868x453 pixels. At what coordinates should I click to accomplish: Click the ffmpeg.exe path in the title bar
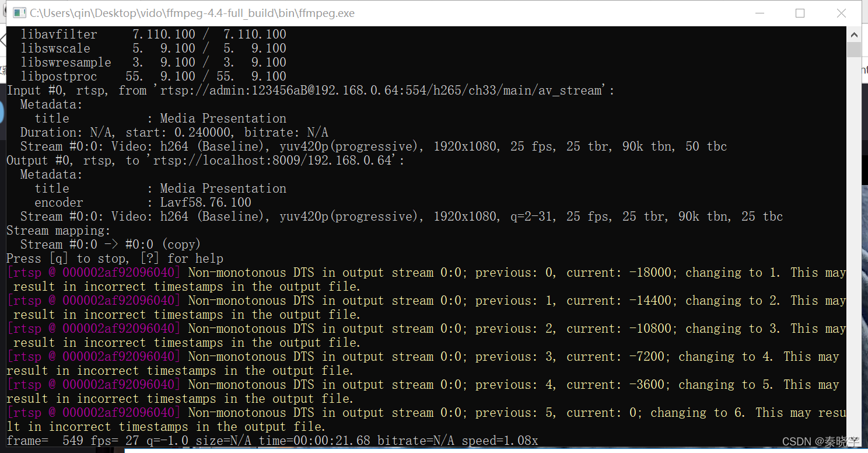click(x=192, y=13)
